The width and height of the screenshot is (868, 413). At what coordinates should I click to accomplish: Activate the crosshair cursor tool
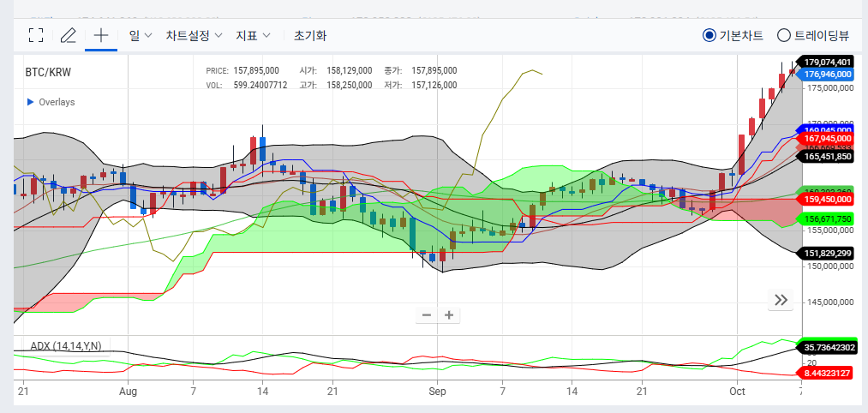[x=101, y=35]
